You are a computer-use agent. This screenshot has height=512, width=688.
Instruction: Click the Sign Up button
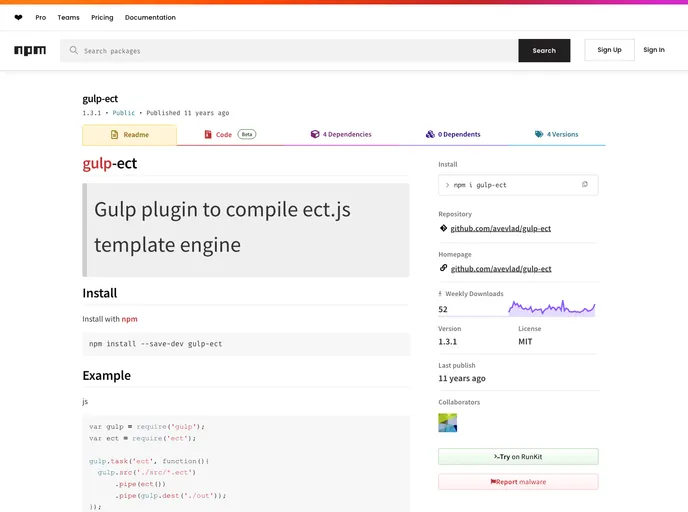(609, 50)
